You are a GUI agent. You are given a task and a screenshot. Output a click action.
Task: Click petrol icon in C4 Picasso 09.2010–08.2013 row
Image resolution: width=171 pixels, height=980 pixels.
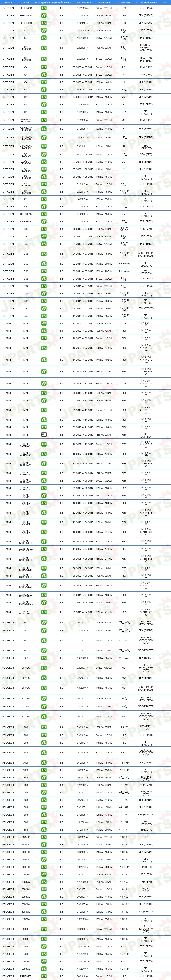tap(44, 177)
